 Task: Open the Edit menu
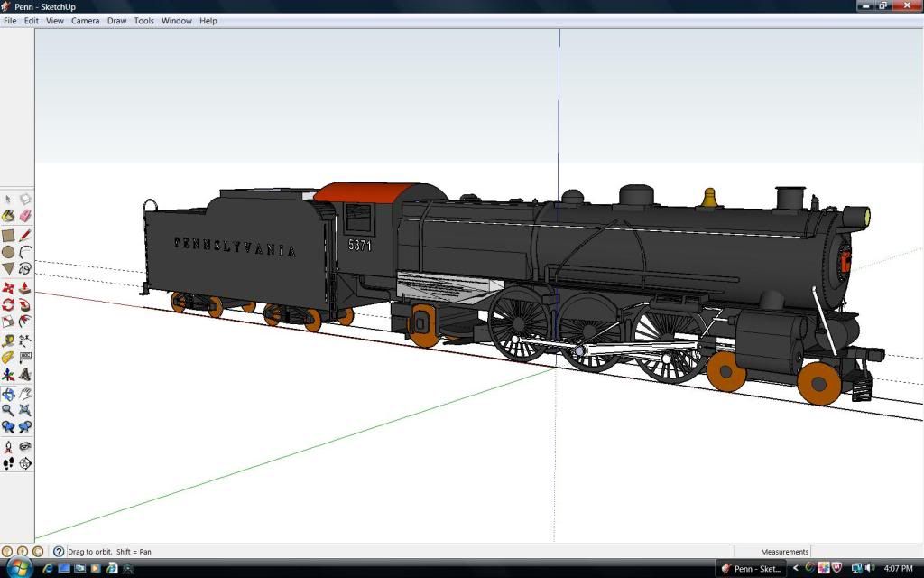tap(32, 21)
